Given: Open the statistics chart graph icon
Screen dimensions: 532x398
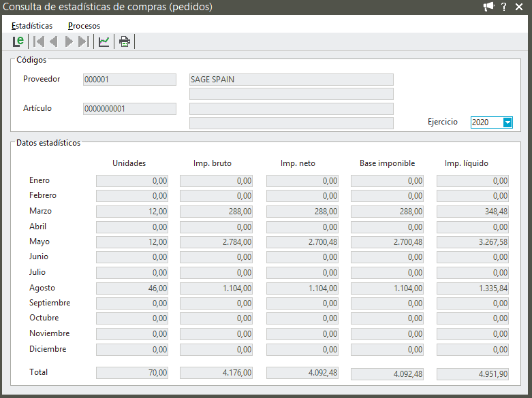Looking at the screenshot, I should 104,42.
